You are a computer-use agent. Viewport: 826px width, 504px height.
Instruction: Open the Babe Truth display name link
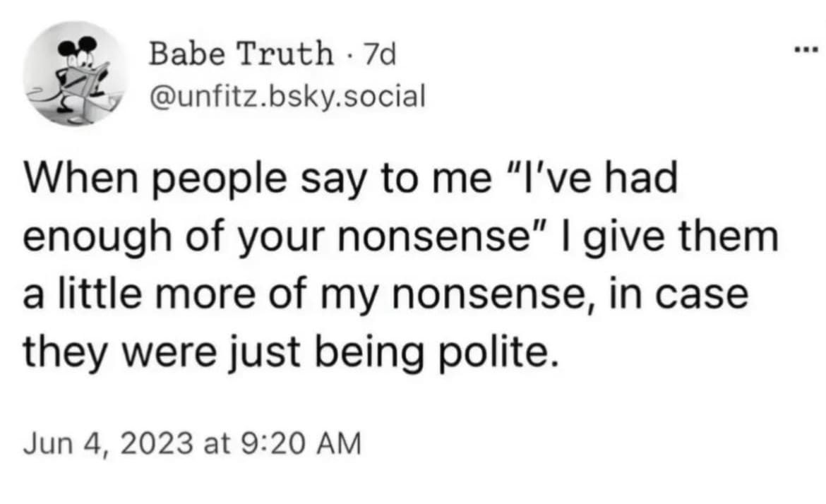pos(240,53)
